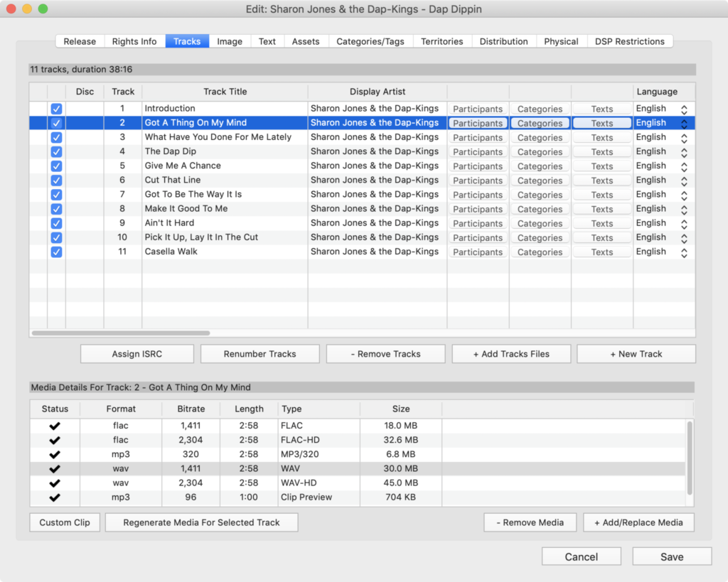The image size is (728, 582).
Task: Open Participants for Introduction track
Action: pos(478,109)
